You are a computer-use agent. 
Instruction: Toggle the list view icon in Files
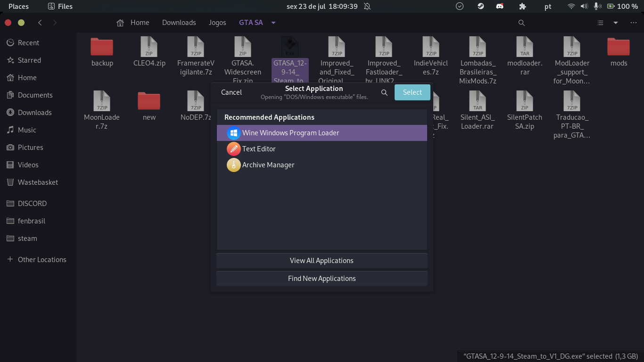(x=600, y=23)
